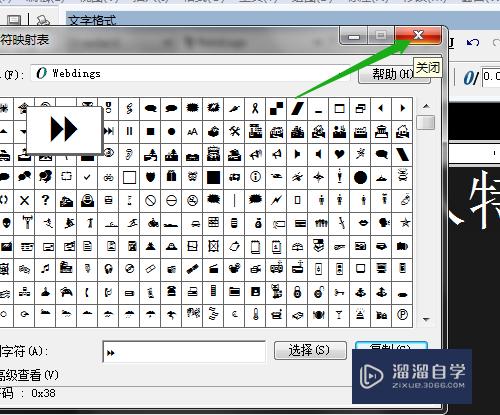The image size is (500, 415).
Task: Select the dashed rectangle glyph
Action: point(66,177)
